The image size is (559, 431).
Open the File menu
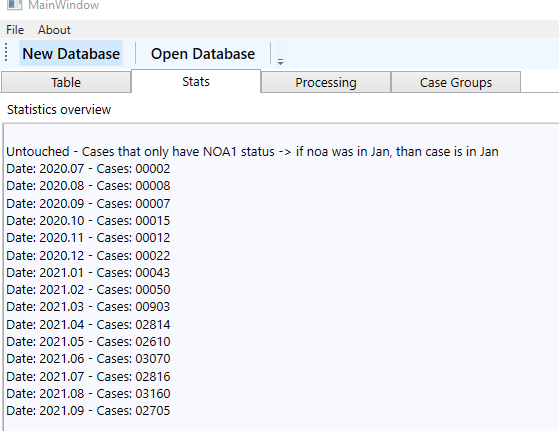click(15, 30)
